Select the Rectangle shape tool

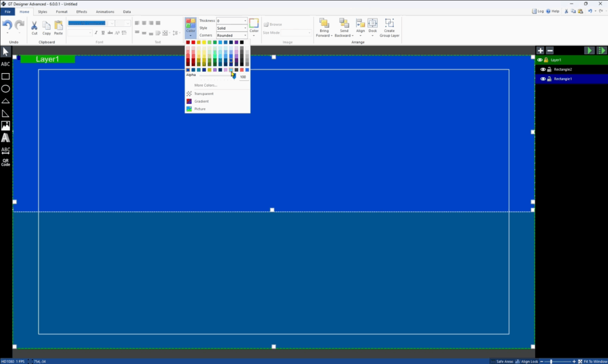(5, 76)
